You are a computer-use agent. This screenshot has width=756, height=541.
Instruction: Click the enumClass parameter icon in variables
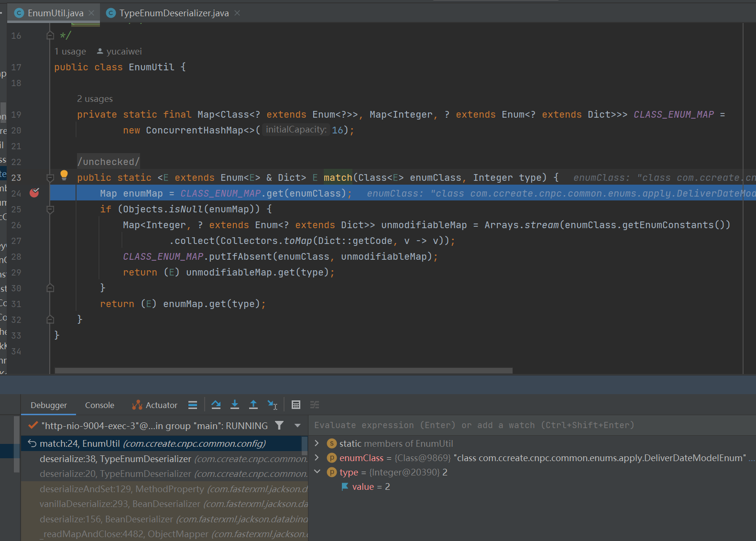[331, 458]
